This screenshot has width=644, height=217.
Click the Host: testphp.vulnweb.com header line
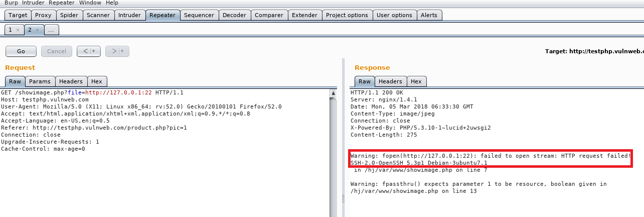coord(45,100)
